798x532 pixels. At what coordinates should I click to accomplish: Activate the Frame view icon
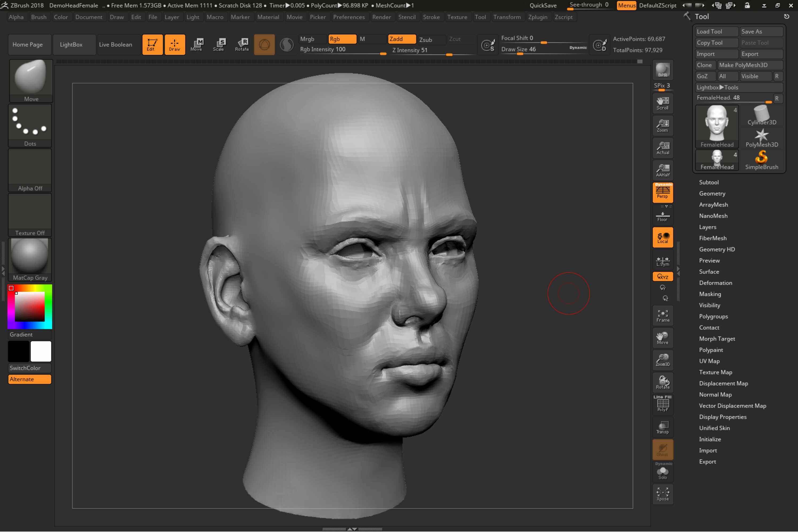tap(663, 316)
